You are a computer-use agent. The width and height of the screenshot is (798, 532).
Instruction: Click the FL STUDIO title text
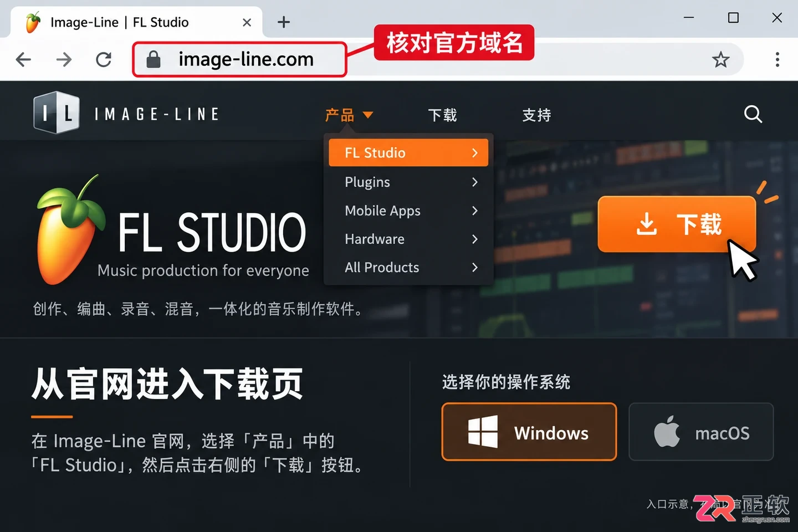[212, 232]
